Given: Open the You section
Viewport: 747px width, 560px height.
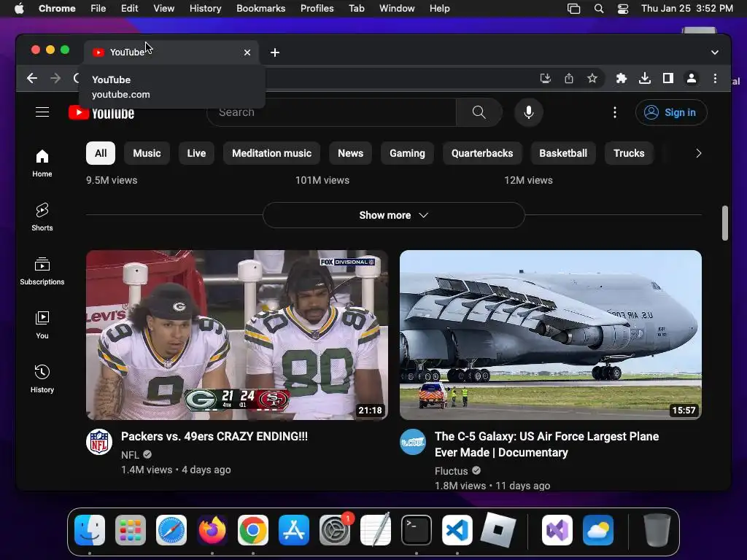Looking at the screenshot, I should 42,324.
